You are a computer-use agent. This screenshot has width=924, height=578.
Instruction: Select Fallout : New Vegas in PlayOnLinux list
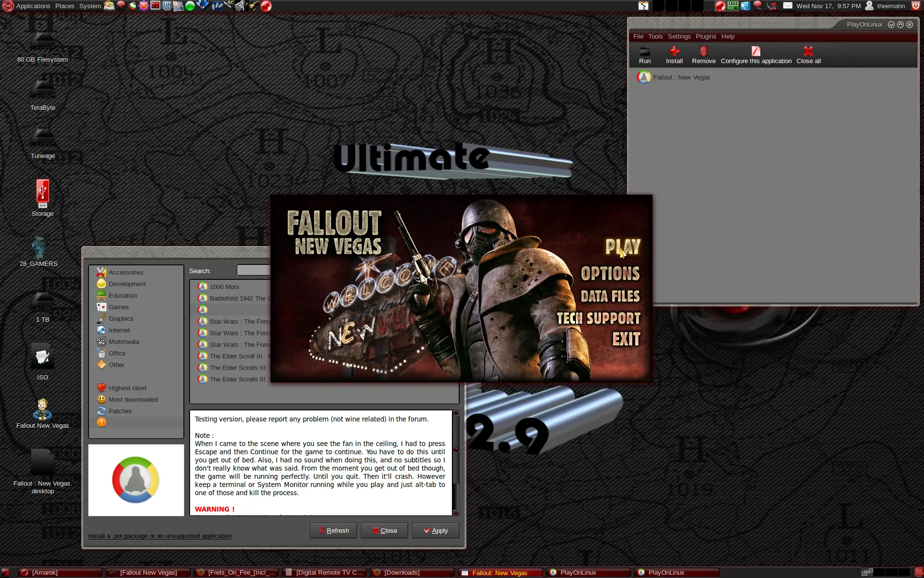tap(681, 77)
